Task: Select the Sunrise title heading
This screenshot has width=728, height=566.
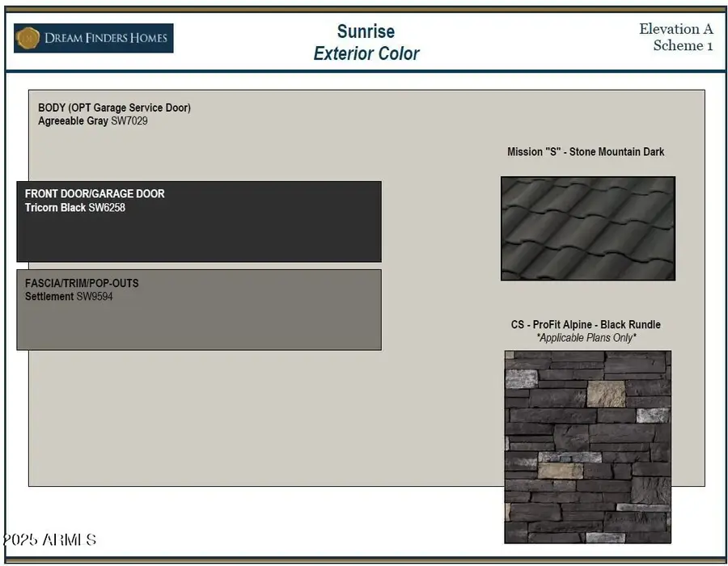Action: [366, 32]
